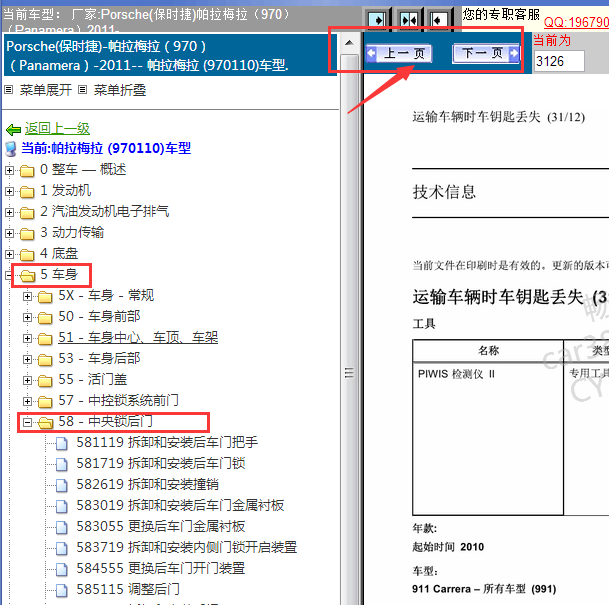Click folder icon of 1 发动机
Image resolution: width=609 pixels, height=605 pixels.
[x=27, y=191]
